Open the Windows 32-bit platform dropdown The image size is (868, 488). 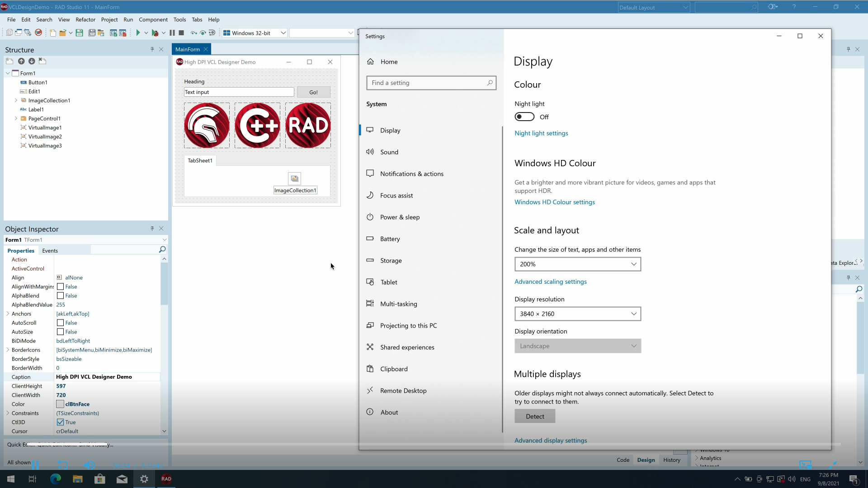pyautogui.click(x=283, y=33)
